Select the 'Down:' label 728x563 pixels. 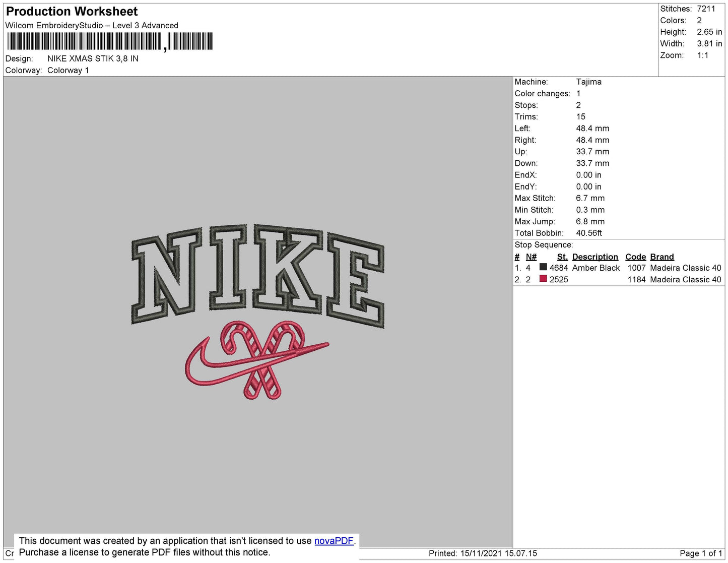(526, 163)
